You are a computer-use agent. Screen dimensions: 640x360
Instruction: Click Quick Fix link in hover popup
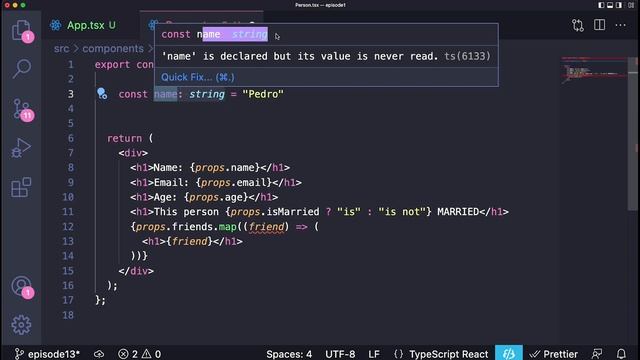[198, 77]
